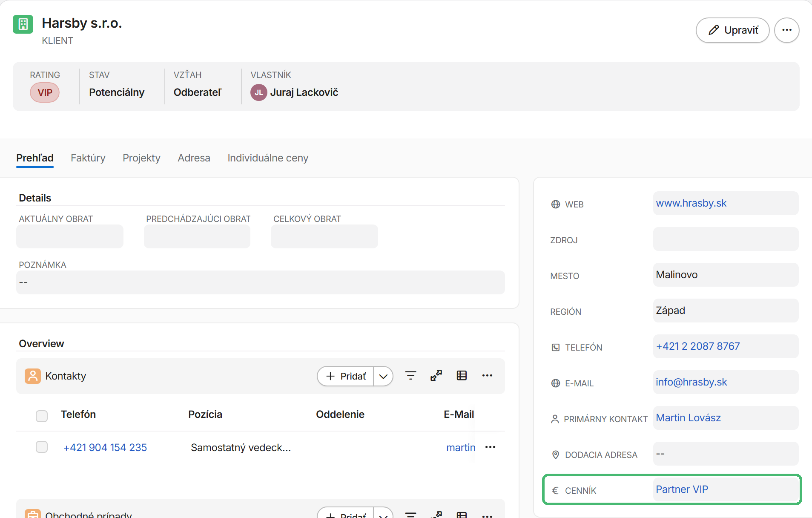Expand Kontakty list to full view
812x518 pixels.
[436, 376]
